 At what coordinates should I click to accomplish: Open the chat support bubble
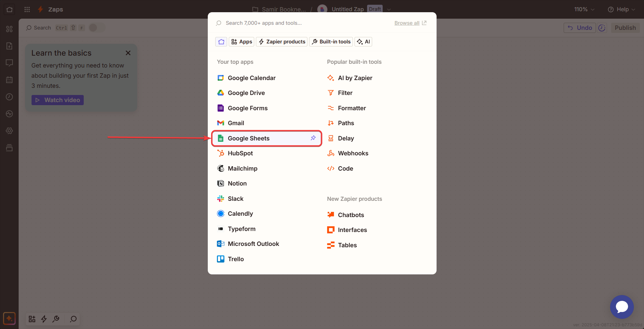(622, 307)
